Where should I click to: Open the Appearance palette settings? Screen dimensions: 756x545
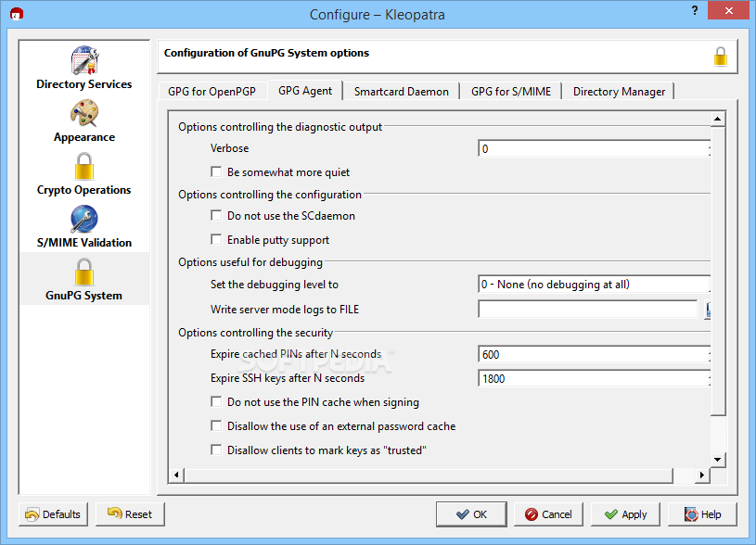[x=84, y=120]
